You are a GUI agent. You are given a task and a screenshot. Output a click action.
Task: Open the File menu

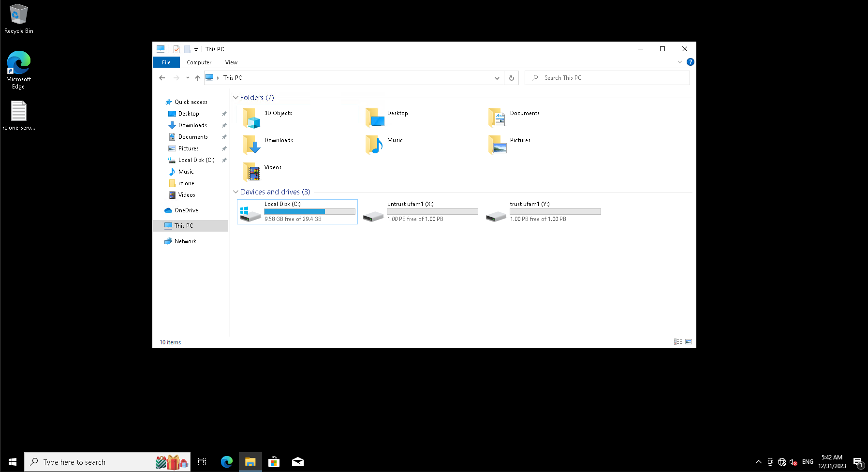[166, 62]
